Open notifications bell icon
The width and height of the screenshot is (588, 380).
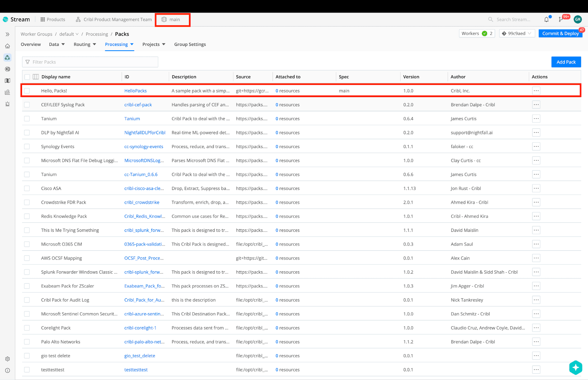point(546,19)
